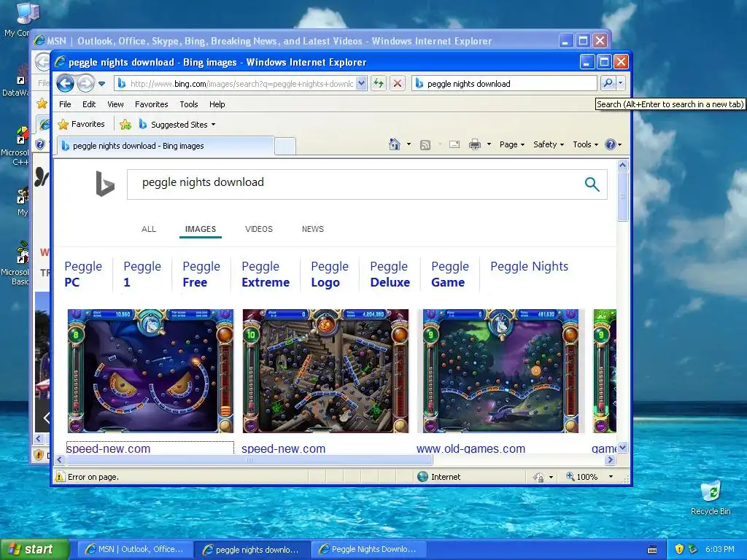Viewport: 747px width, 560px height.
Task: Open the View menu
Action: click(x=115, y=104)
